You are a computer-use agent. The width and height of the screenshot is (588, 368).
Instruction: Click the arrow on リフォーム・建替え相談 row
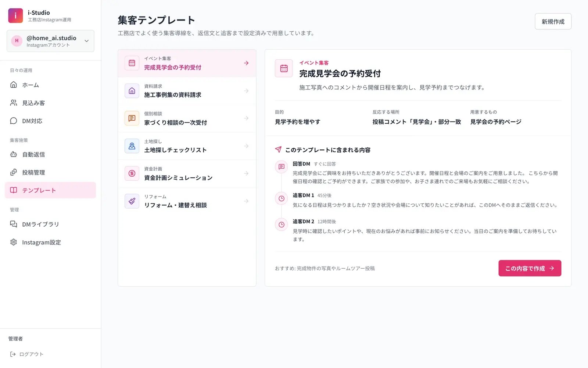click(246, 201)
